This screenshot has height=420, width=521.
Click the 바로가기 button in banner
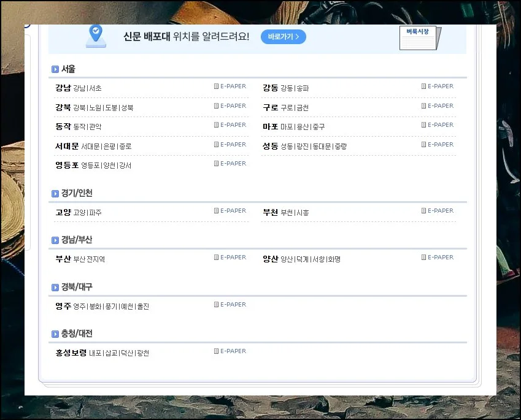(x=283, y=37)
